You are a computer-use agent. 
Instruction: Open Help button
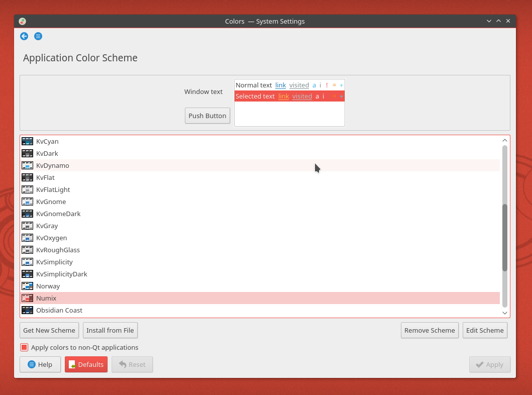40,364
